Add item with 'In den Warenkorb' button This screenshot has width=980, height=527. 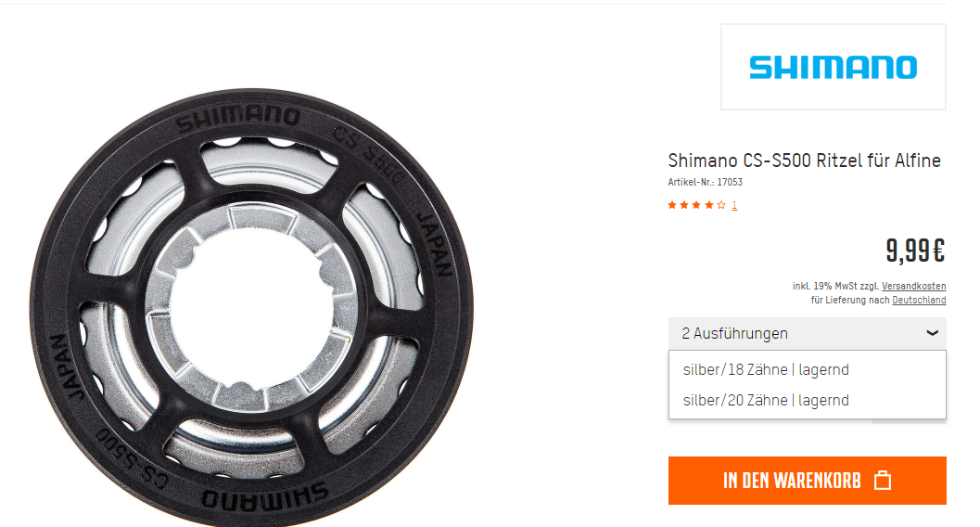click(807, 480)
